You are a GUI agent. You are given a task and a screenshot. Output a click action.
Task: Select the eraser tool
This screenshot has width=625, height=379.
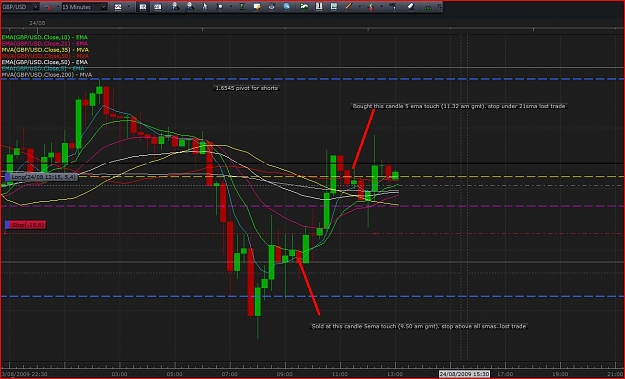point(411,7)
